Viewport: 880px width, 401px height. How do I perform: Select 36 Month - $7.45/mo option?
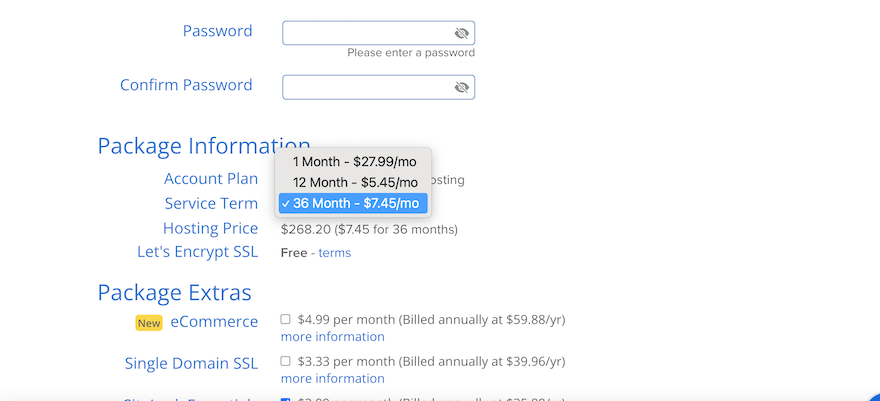(x=354, y=204)
